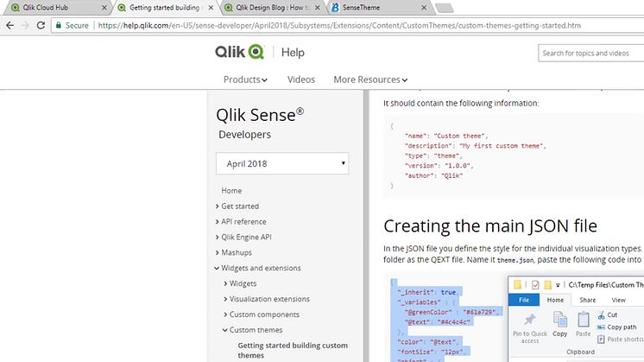Open the April 2018 version dropdown

pos(282,163)
